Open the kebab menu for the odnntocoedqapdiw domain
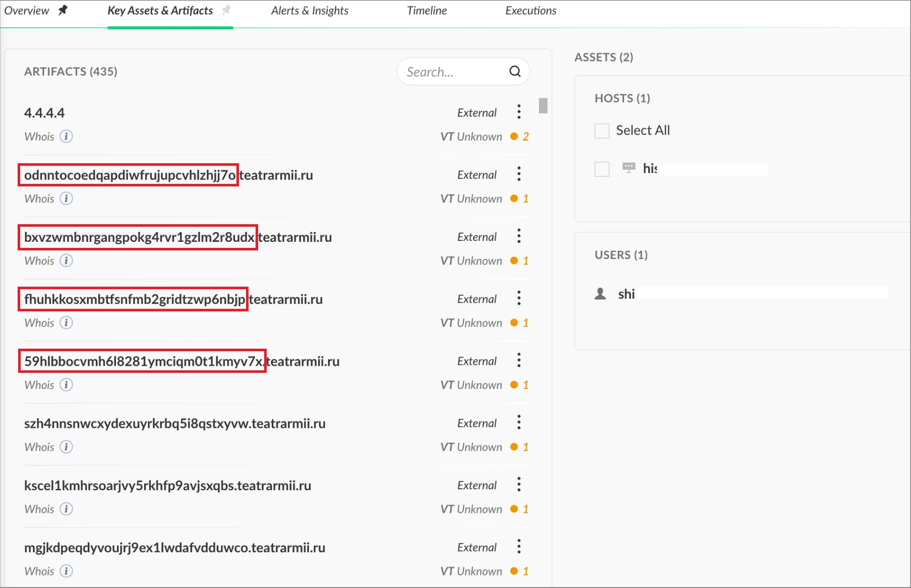The width and height of the screenshot is (911, 588). (519, 174)
